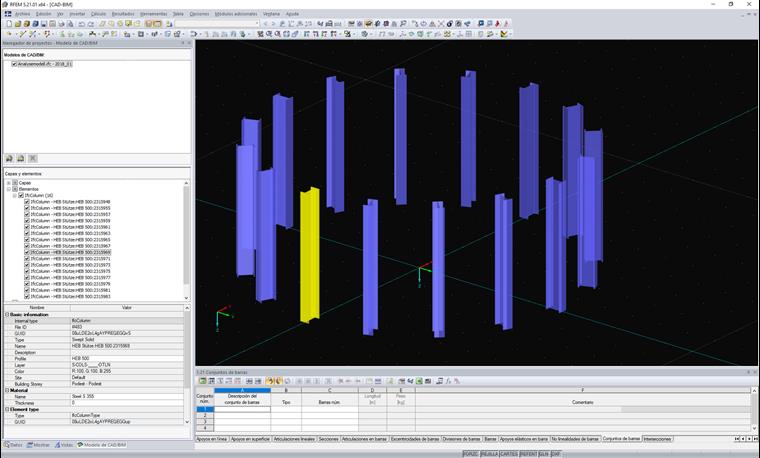Click the Undo arrow in the top toolbar

[81, 23]
